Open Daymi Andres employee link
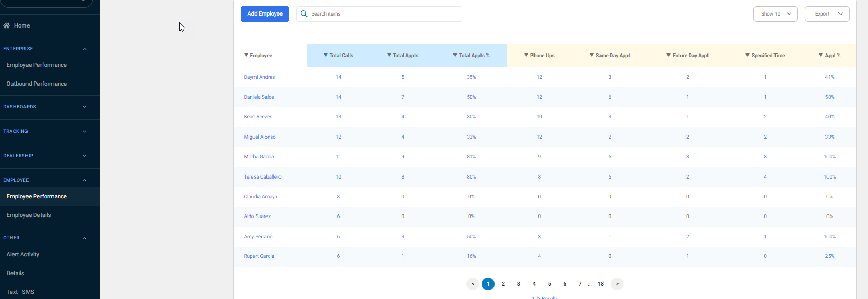This screenshot has width=868, height=299. point(259,77)
